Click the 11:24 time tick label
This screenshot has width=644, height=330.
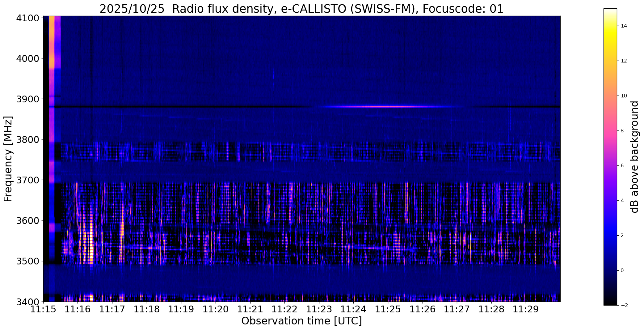click(354, 309)
